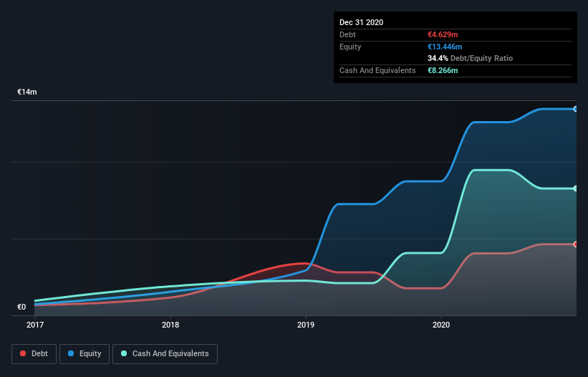Select the teal Cash endpoint marker

coord(575,188)
